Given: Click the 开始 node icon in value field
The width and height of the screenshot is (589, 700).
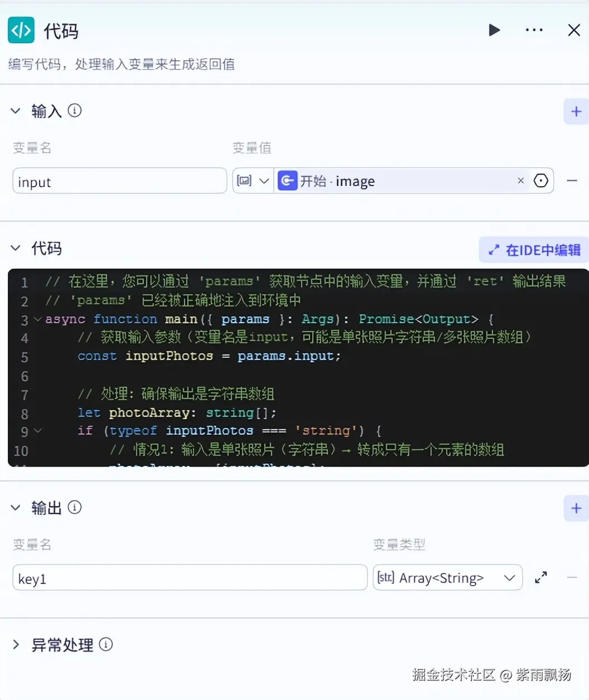Looking at the screenshot, I should click(x=287, y=181).
